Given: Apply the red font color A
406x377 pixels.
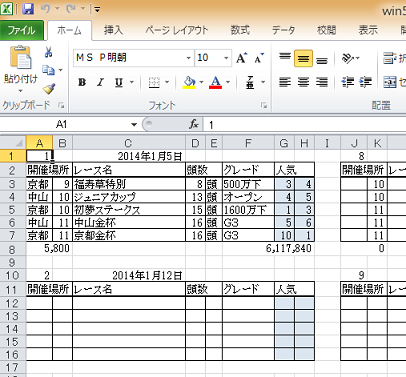Looking at the screenshot, I should 215,82.
